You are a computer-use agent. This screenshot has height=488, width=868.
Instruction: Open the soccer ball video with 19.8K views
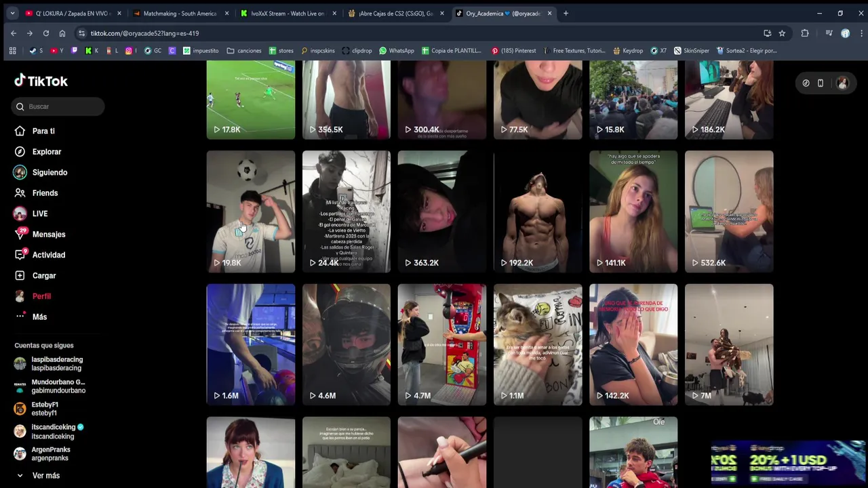tap(251, 211)
